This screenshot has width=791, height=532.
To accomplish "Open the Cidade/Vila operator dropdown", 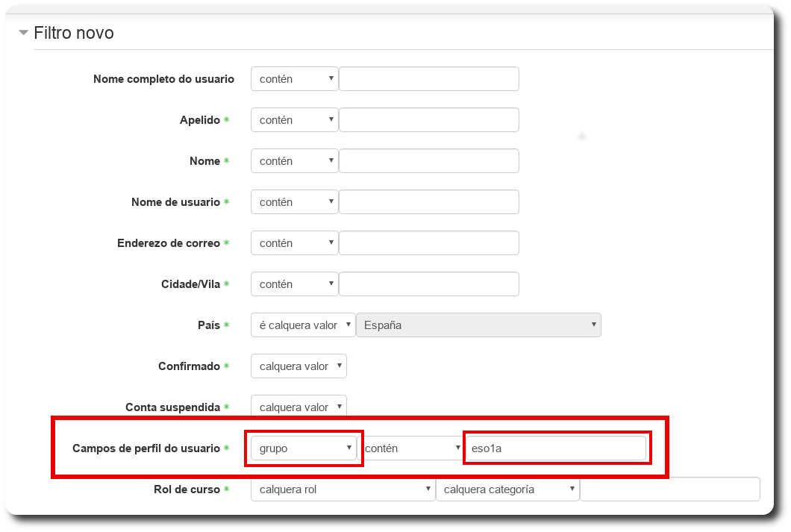I will pyautogui.click(x=295, y=284).
